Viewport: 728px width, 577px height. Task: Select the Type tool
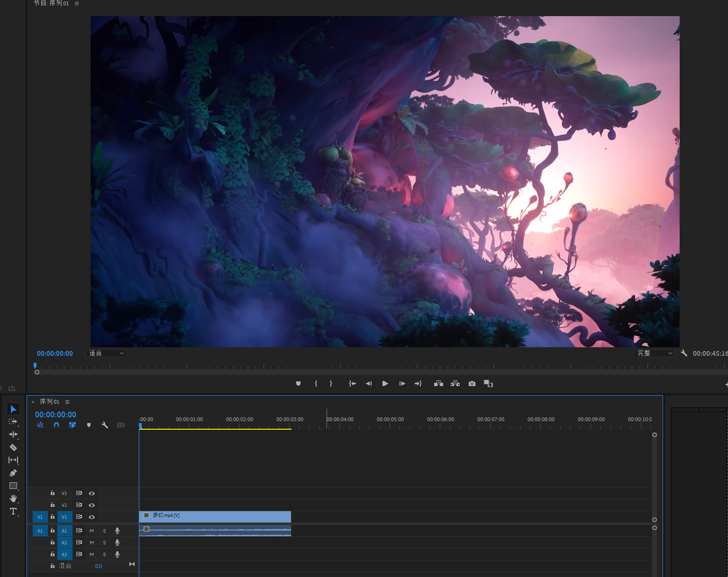[13, 511]
